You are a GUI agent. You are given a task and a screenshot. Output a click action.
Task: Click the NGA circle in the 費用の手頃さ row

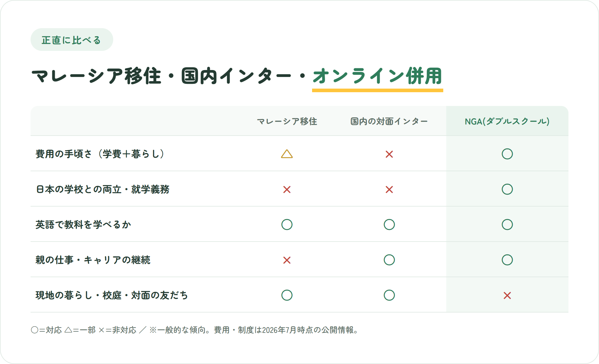[507, 154]
